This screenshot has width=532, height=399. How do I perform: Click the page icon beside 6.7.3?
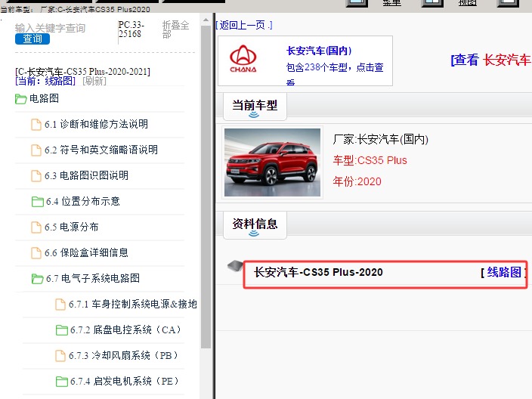pyautogui.click(x=60, y=356)
